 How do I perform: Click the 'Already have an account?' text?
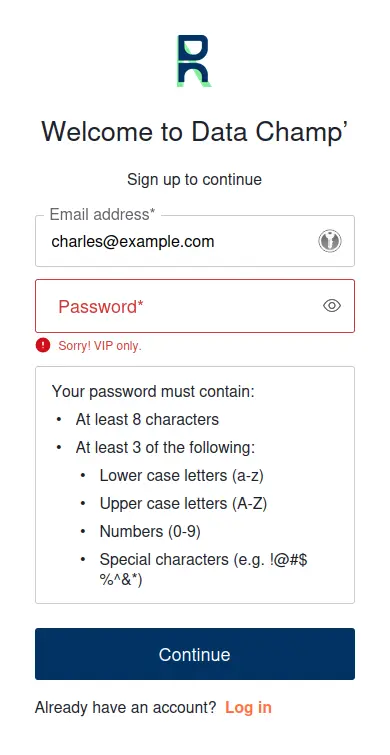126,707
